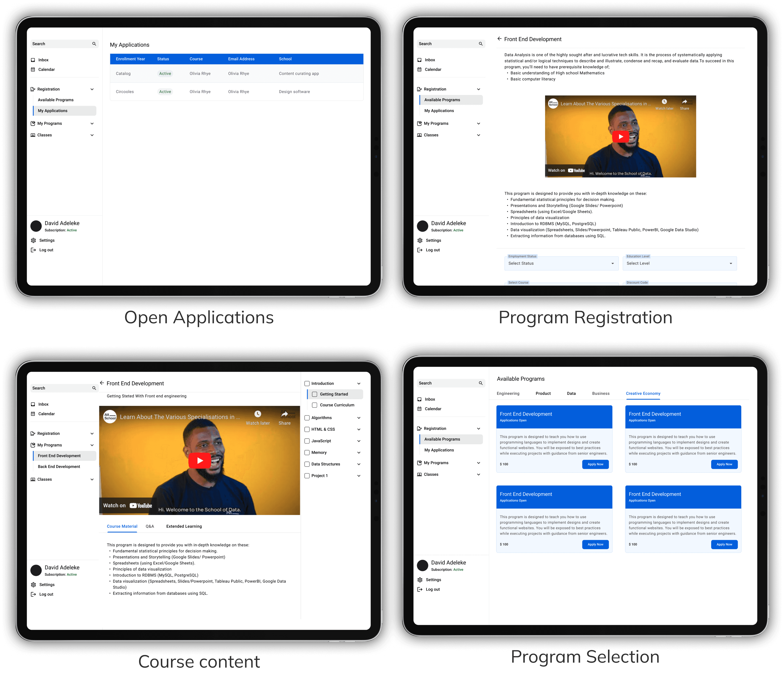Click Apply Now on a Front End Development card
Viewport: 784px width, 674px height.
595,464
